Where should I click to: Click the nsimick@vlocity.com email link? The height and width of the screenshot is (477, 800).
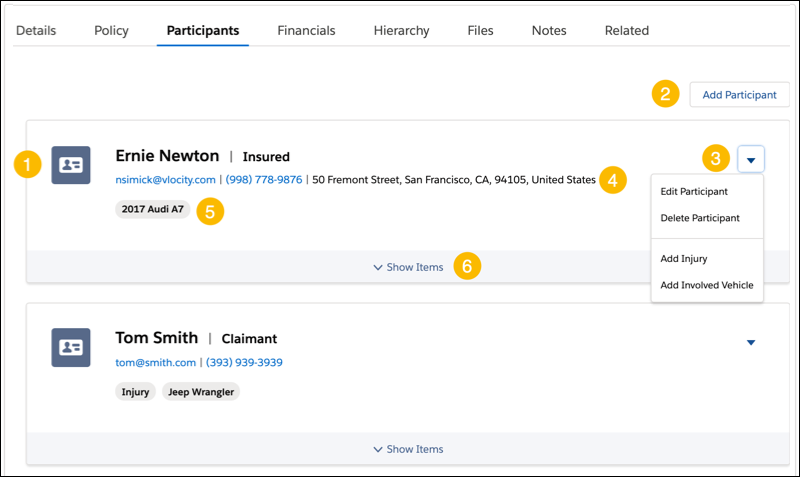pos(165,180)
